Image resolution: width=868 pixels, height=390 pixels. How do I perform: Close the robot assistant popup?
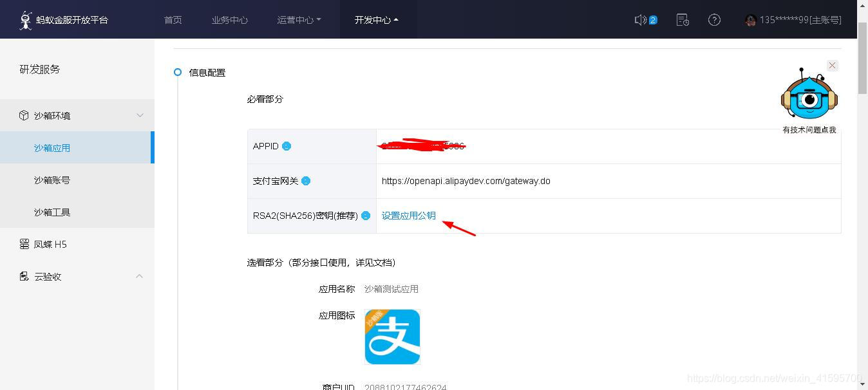click(x=833, y=65)
